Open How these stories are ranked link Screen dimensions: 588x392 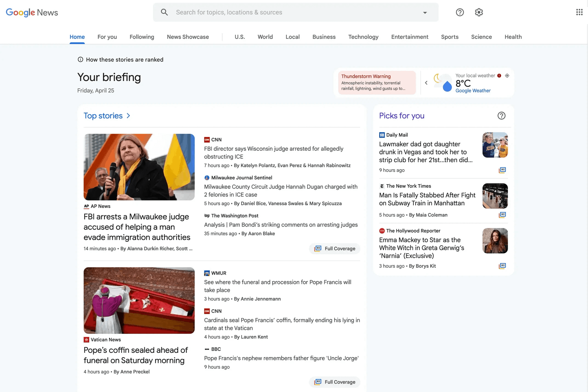[x=125, y=60]
